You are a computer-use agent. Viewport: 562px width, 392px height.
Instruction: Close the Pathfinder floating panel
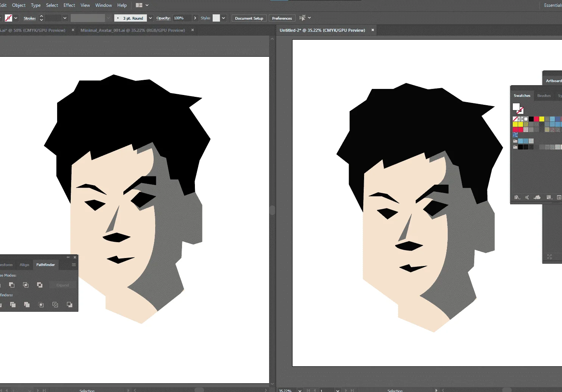75,257
